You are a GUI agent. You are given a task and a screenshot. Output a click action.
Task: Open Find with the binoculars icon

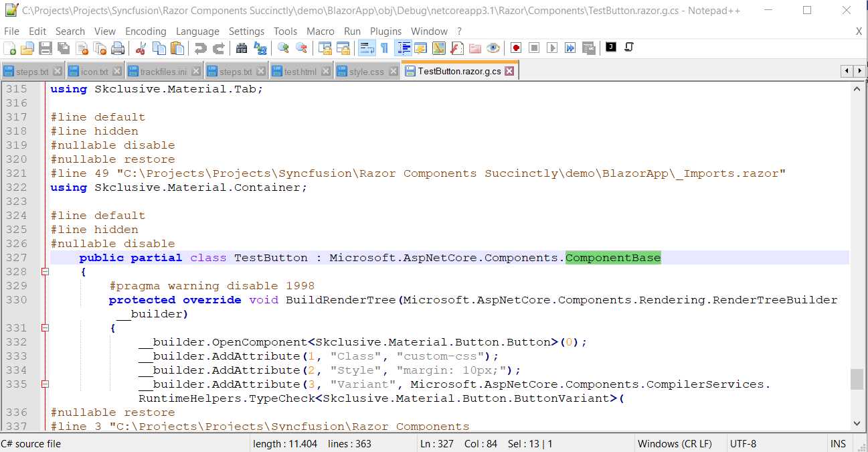[242, 48]
